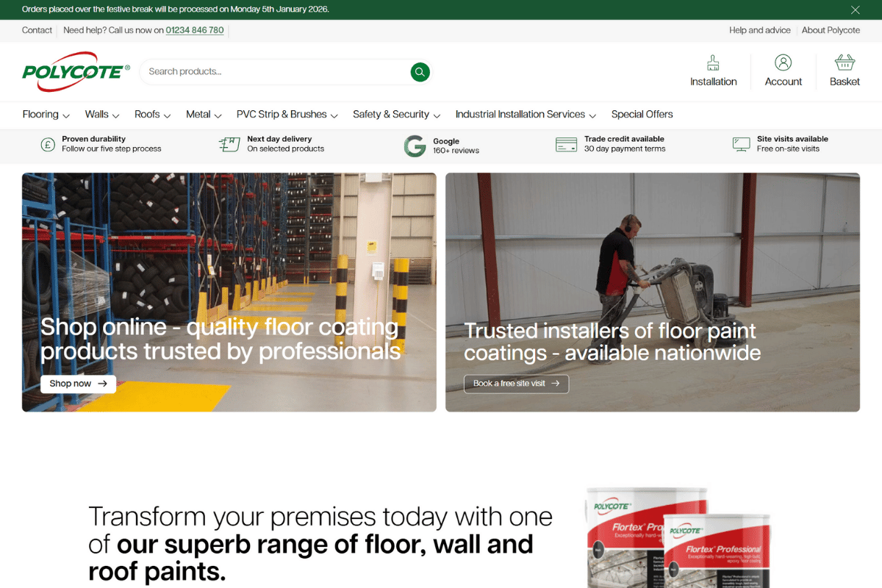The width and height of the screenshot is (882, 588).
Task: Dismiss the festive break announcement banner
Action: click(x=855, y=10)
